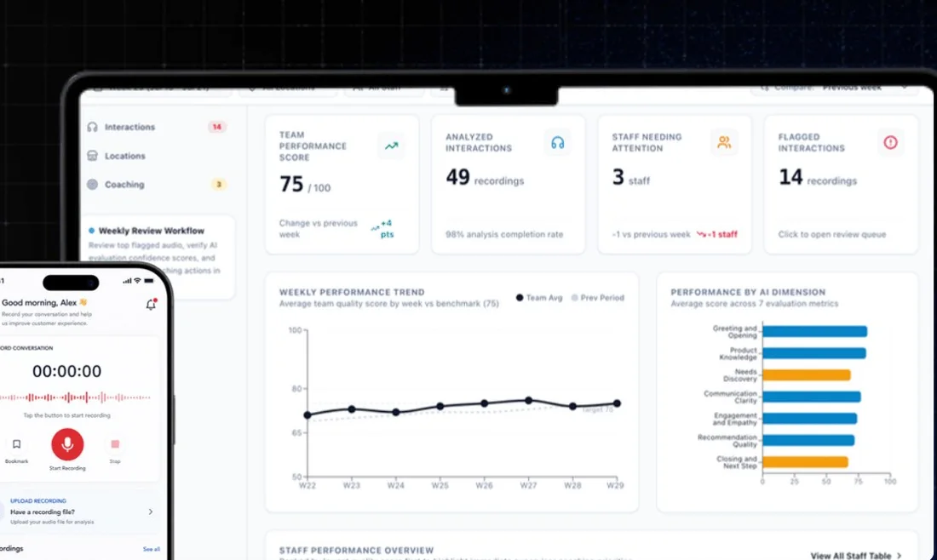Click the people icon on Staff Needing Attention
The image size is (937, 560).
point(724,142)
